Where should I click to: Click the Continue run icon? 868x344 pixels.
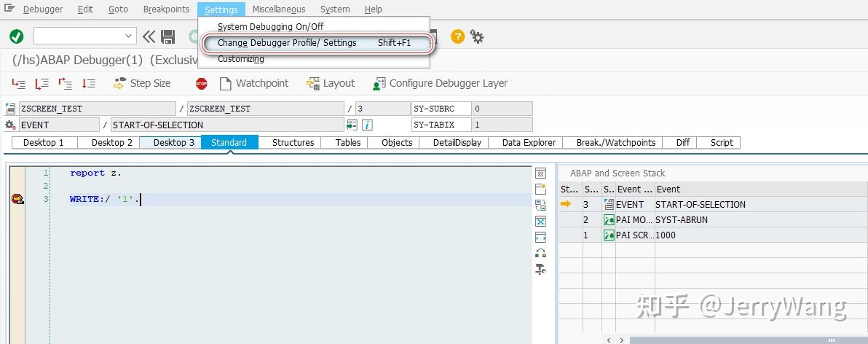pos(89,84)
